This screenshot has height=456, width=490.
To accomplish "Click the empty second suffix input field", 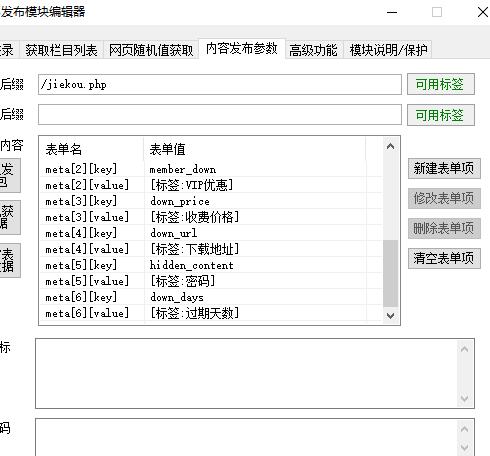I will (x=220, y=115).
